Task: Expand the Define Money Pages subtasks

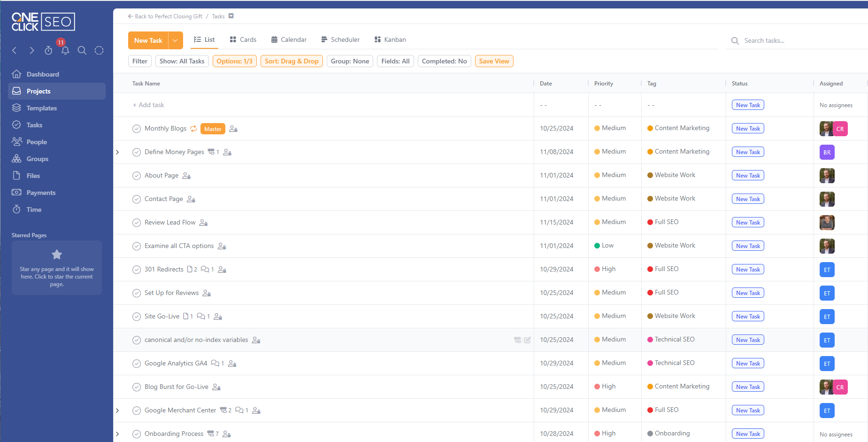Action: 117,152
